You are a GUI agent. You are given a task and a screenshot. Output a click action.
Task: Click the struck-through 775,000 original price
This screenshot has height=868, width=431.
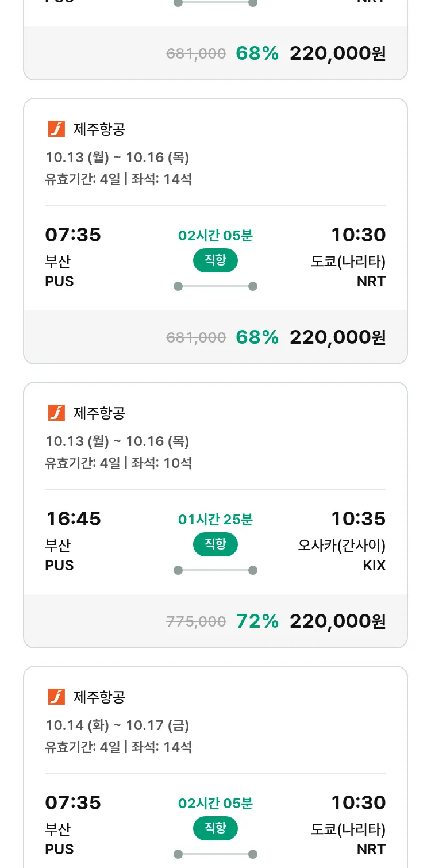(x=196, y=621)
